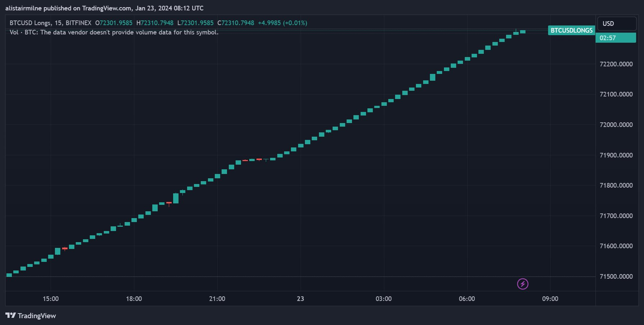This screenshot has width=644, height=325.
Task: Click the closing price value C72310.7948
Action: coord(236,23)
